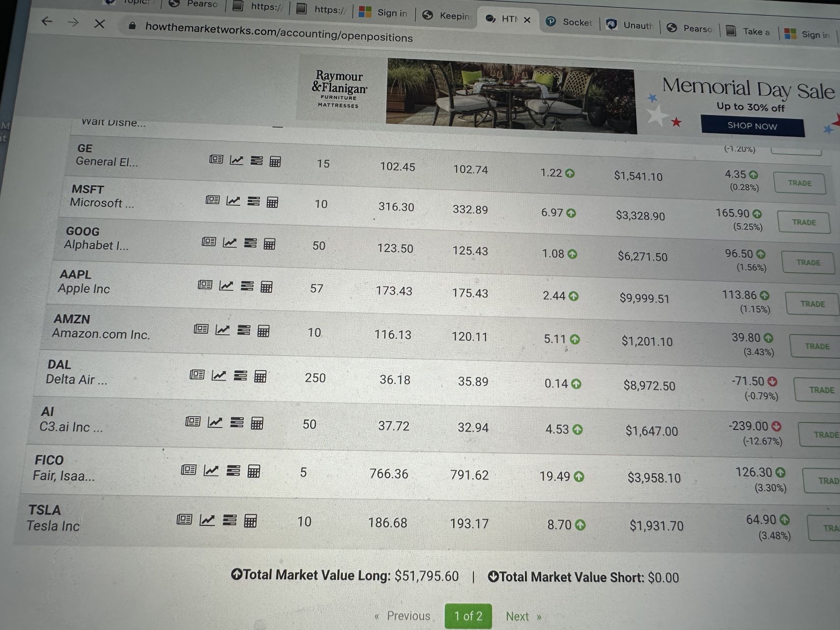Open chart icon for GOOG row

pyautogui.click(x=230, y=243)
